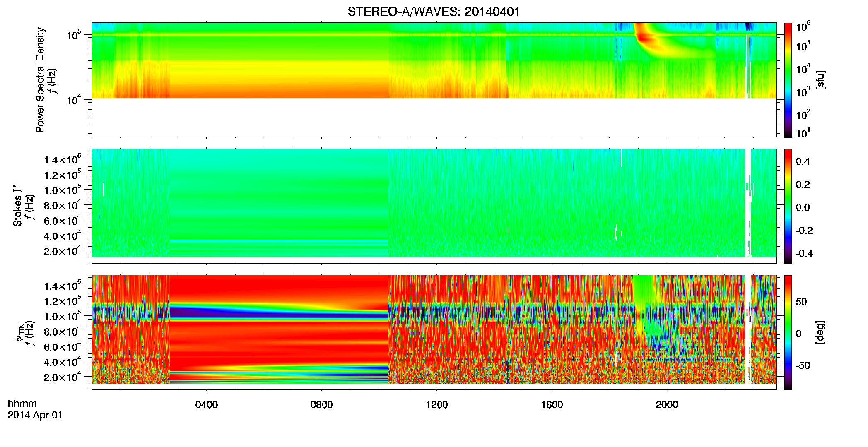Click the 0800 time tick label
Screen dimensions: 868x447
[321, 405]
